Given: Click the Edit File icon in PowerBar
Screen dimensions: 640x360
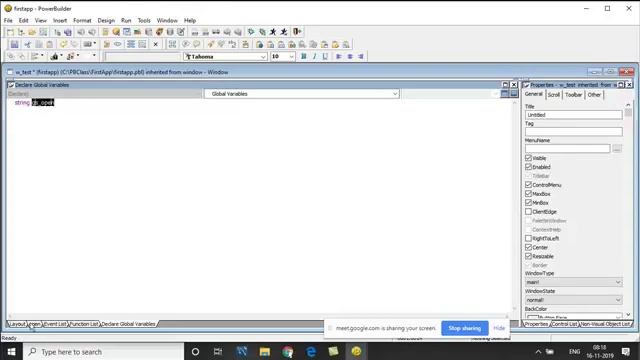Looking at the screenshot, I should pos(181,32).
